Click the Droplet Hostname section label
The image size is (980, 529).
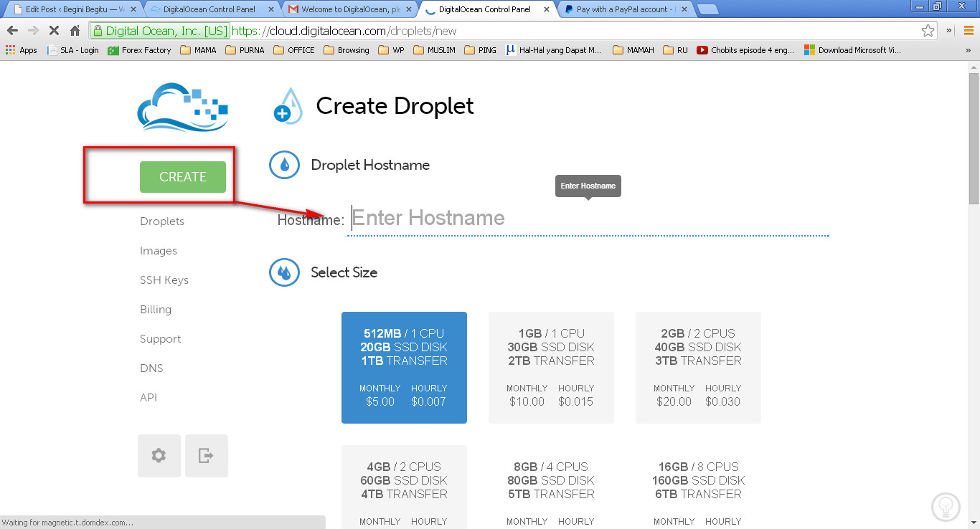click(x=370, y=165)
